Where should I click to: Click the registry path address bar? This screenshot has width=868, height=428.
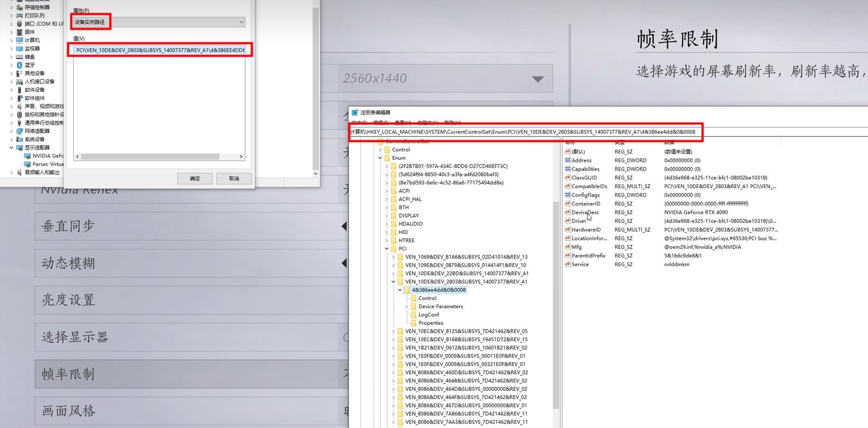[x=523, y=132]
